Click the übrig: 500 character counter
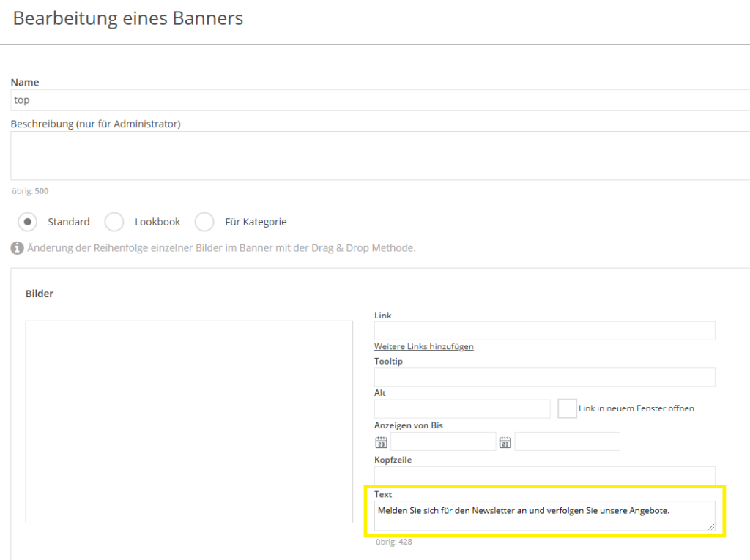The image size is (750, 560). 30,191
